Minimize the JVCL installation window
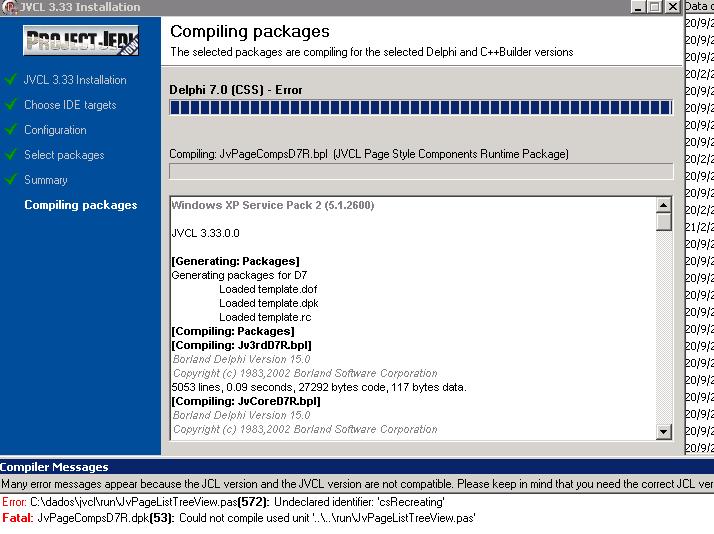 pyautogui.click(x=638, y=6)
